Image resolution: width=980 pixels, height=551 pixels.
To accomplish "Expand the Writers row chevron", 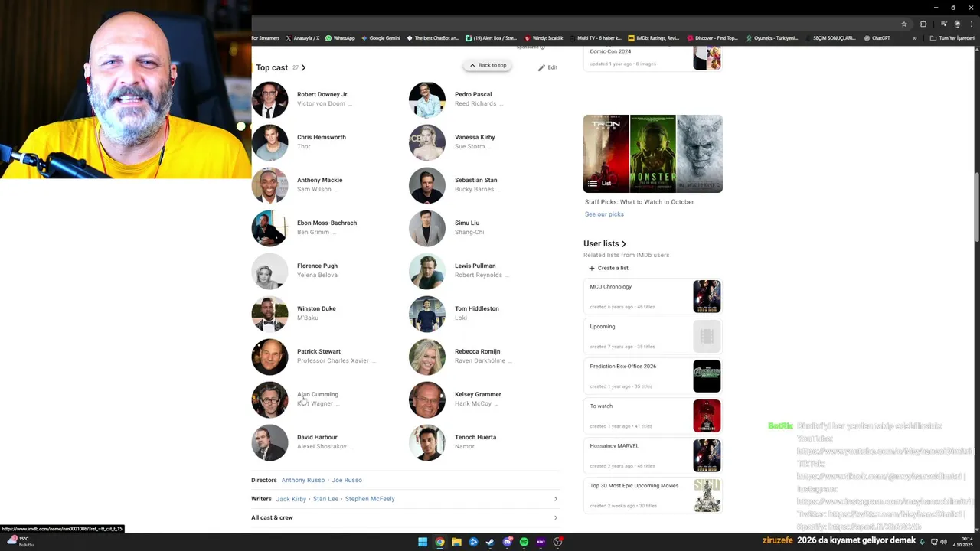I will [556, 499].
